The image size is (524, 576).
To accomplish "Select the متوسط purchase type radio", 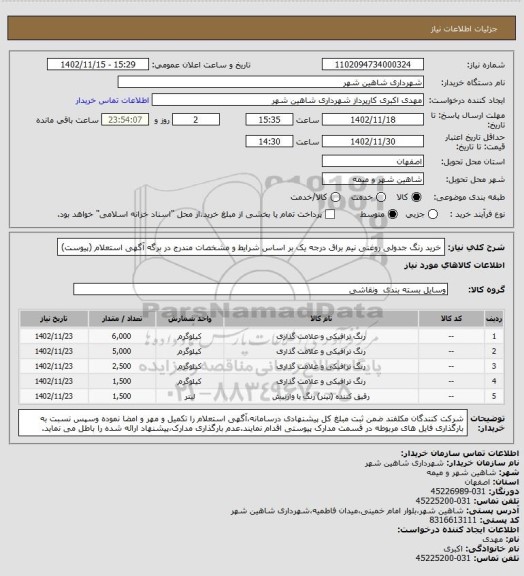I will (393, 214).
